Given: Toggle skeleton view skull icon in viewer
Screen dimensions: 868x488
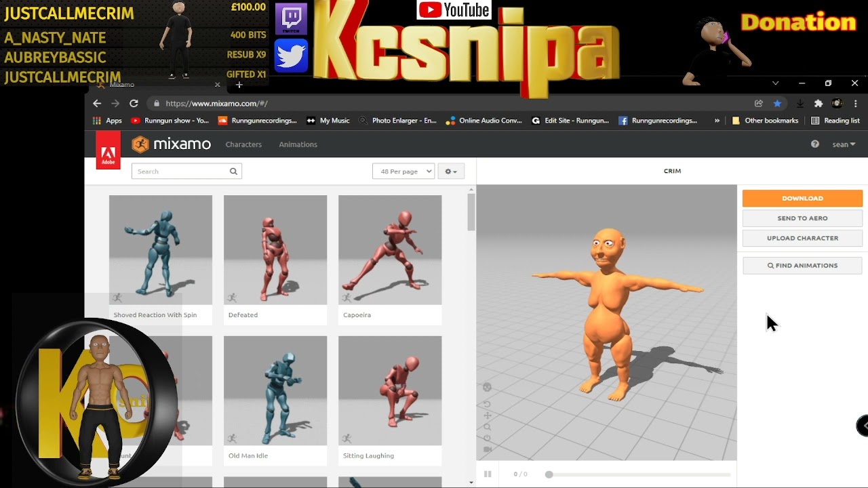Looking at the screenshot, I should [x=487, y=388].
